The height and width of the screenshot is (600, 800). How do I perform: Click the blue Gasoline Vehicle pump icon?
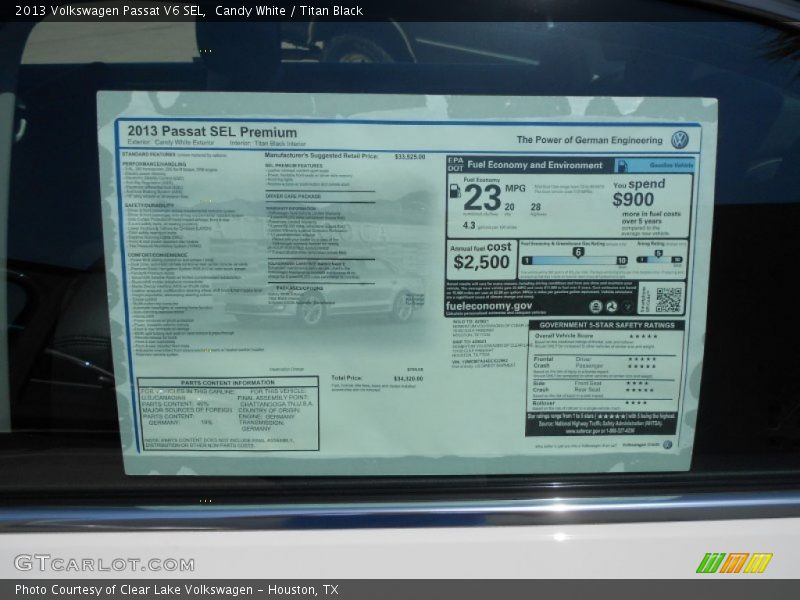(621, 164)
